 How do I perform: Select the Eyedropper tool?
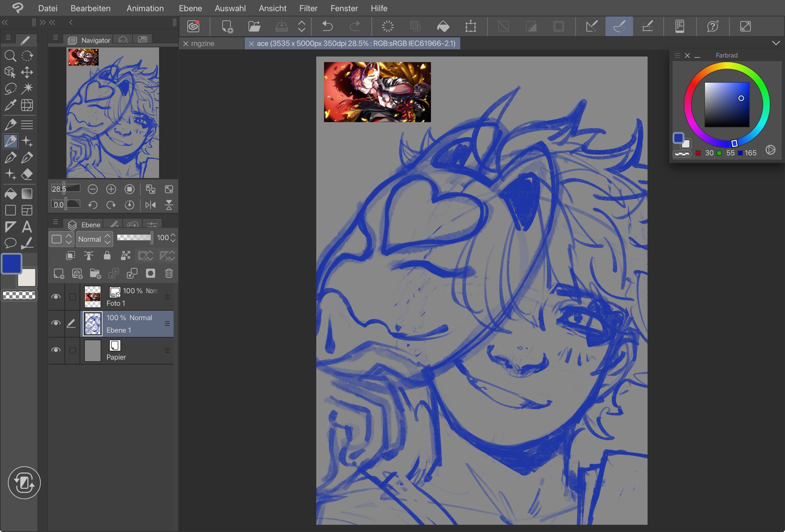pyautogui.click(x=10, y=105)
